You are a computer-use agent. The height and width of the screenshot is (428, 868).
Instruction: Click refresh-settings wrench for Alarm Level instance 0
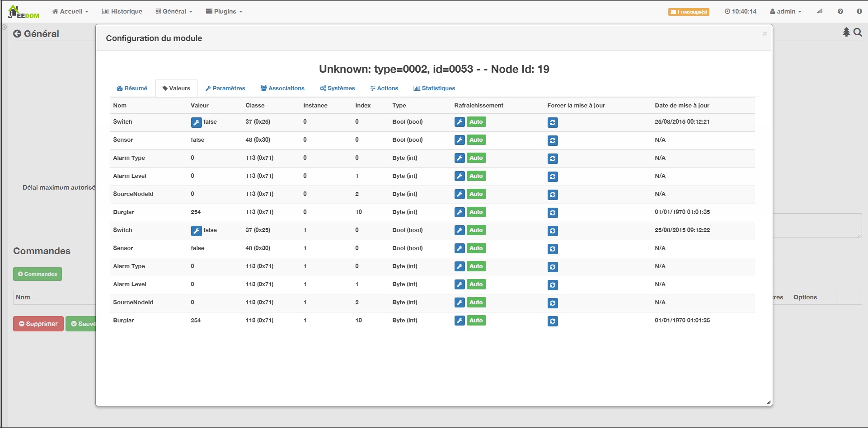(460, 176)
